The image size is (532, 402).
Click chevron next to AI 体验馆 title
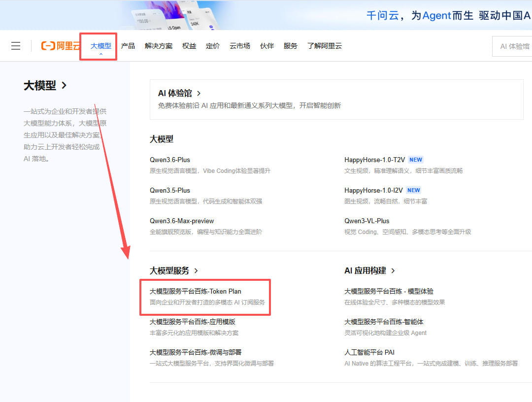coord(199,93)
